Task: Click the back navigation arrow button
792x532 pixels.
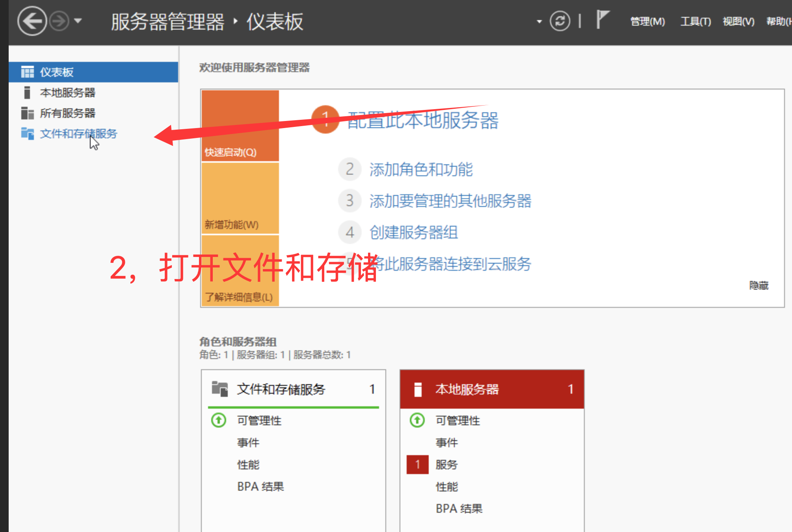Action: pos(32,21)
